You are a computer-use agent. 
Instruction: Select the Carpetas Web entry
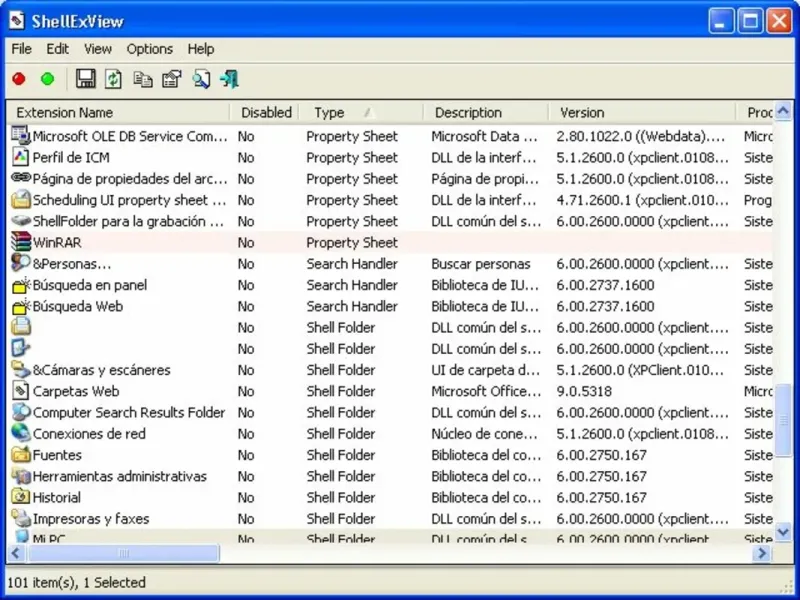76,391
